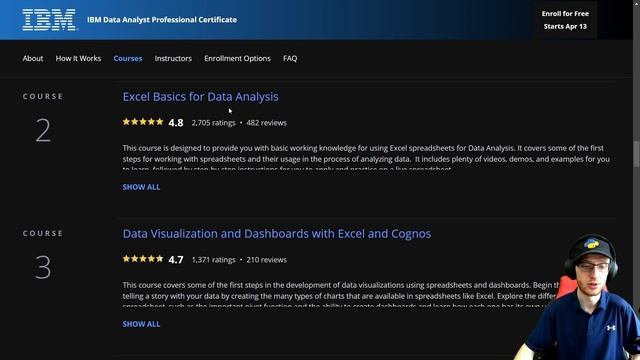
Task: Click the IBM logo in the header
Action: coord(49,20)
